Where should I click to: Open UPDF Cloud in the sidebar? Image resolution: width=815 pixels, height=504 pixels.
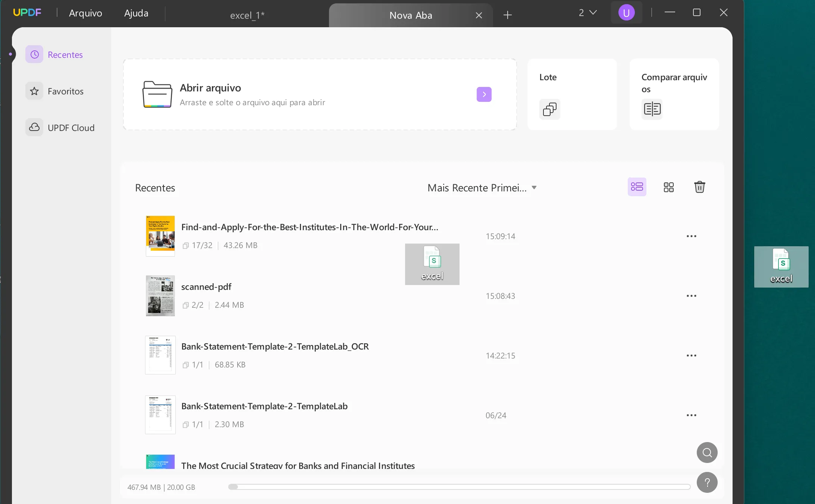(x=60, y=128)
